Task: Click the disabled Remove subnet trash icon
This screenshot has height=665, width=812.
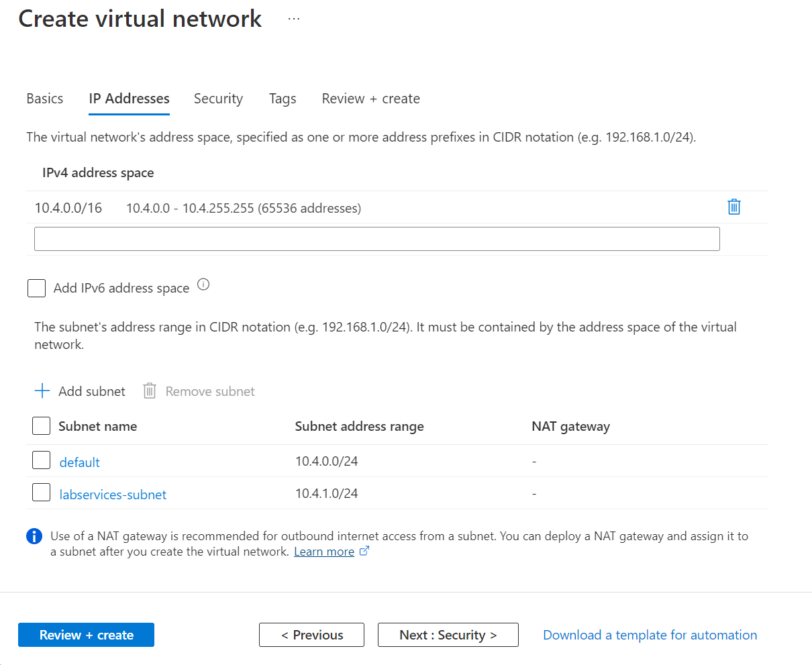Action: (x=149, y=391)
